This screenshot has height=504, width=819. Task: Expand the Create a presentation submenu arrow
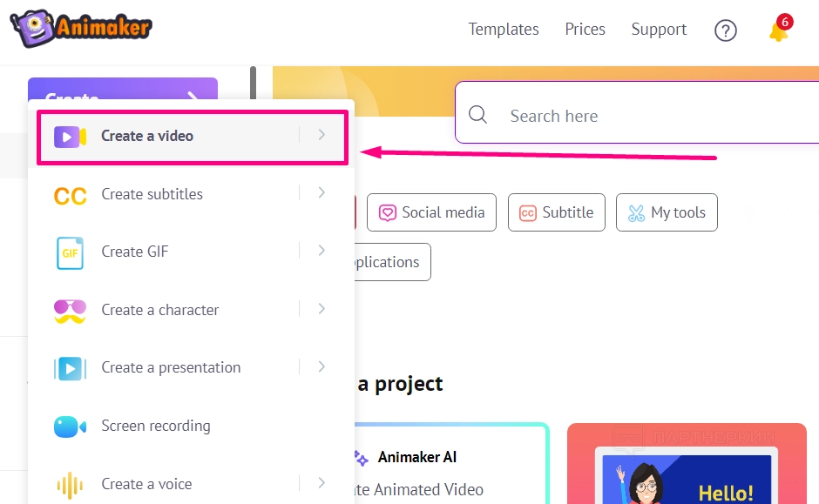pos(322,366)
